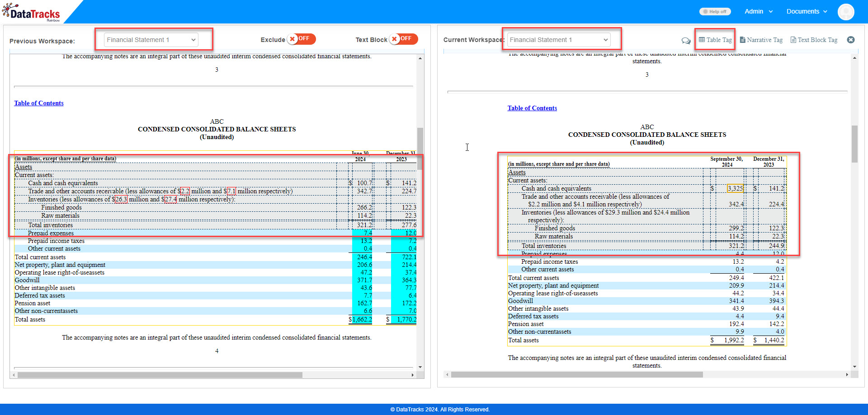
Task: Click the DataTracks Rainbow logo
Action: tap(31, 12)
